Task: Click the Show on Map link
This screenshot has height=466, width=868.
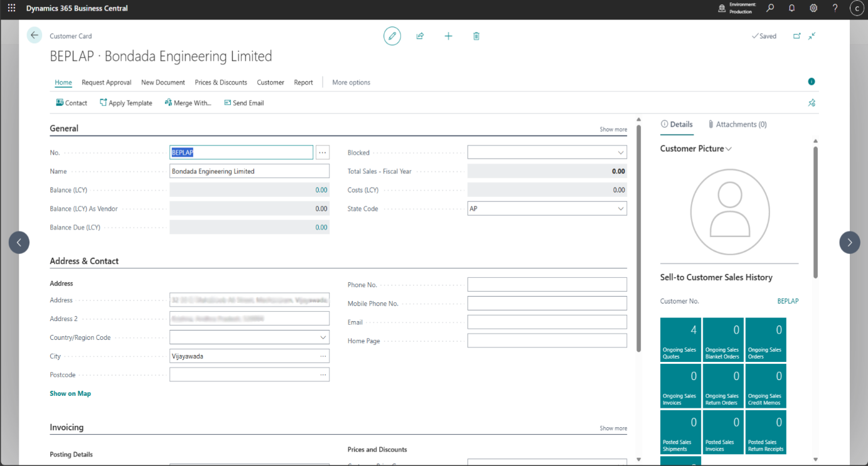Action: click(70, 393)
